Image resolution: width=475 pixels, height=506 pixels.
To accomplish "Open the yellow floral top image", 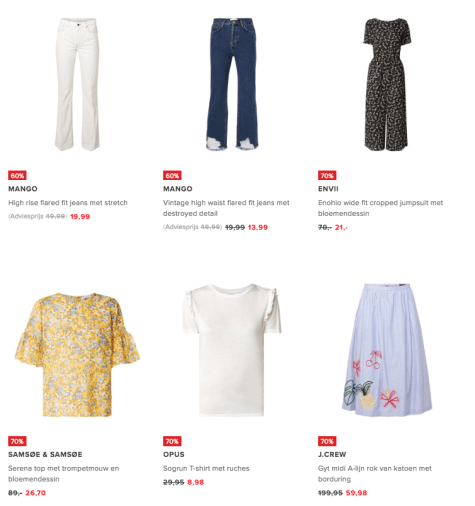I will pos(77,355).
